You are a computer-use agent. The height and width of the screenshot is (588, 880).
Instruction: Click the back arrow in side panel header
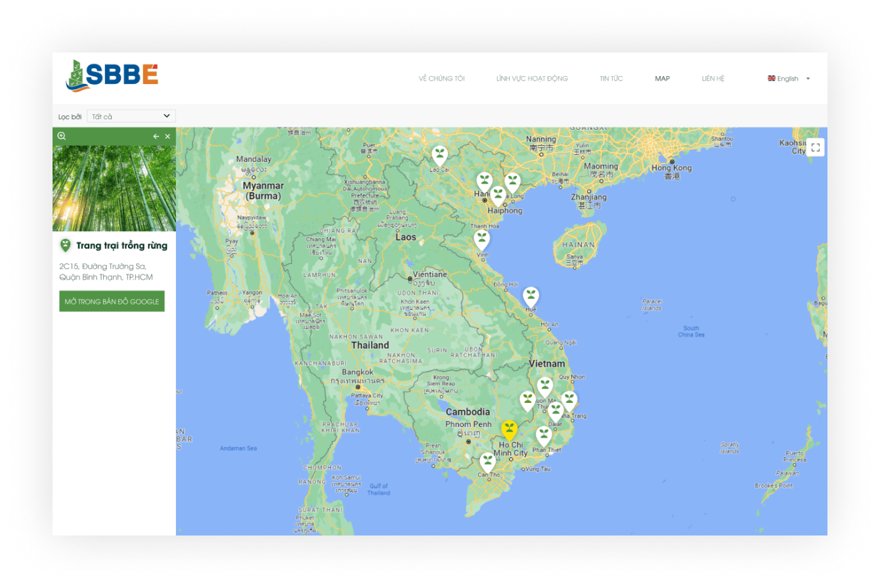coord(156,136)
